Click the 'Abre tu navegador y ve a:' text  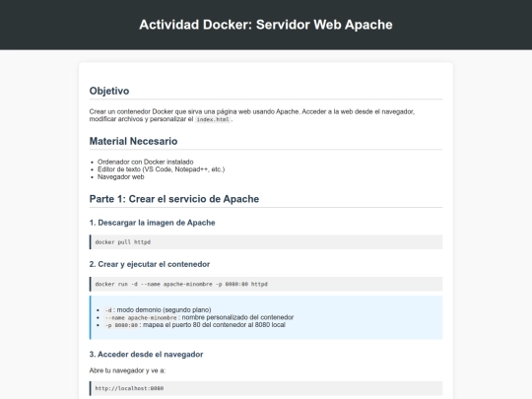(x=127, y=370)
